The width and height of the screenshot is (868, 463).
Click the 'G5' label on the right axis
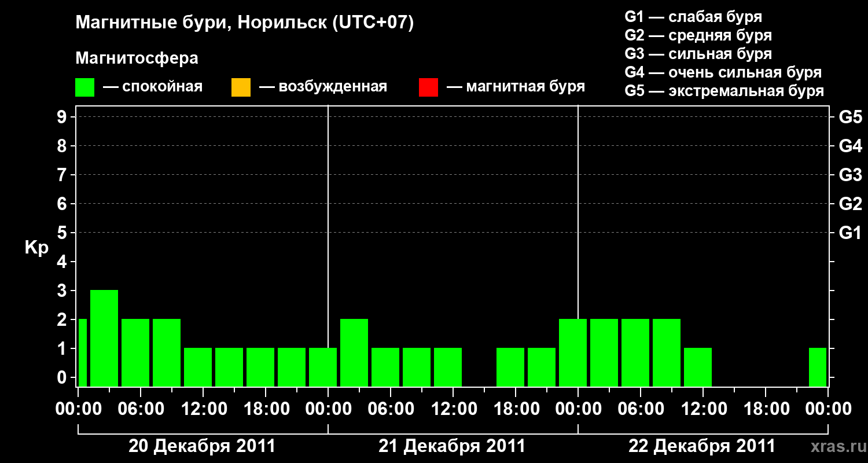coord(850,117)
